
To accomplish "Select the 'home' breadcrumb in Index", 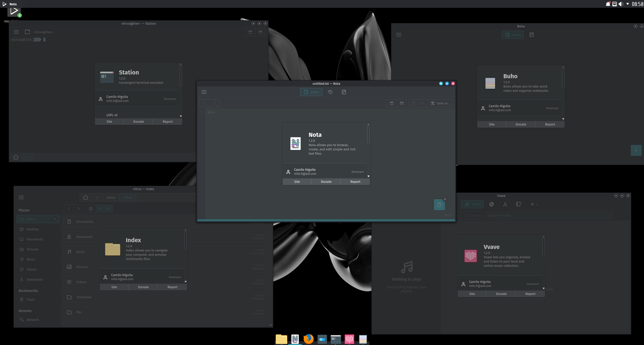I will [111, 197].
